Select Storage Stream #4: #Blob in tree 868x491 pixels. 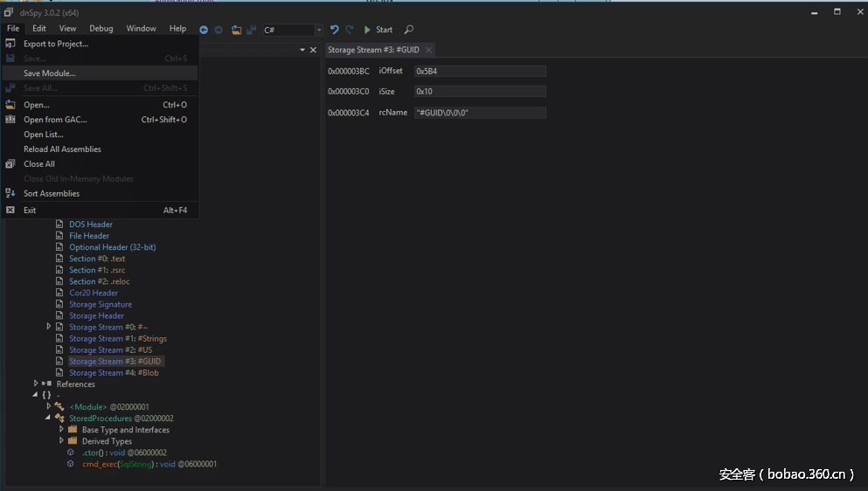pyautogui.click(x=114, y=373)
